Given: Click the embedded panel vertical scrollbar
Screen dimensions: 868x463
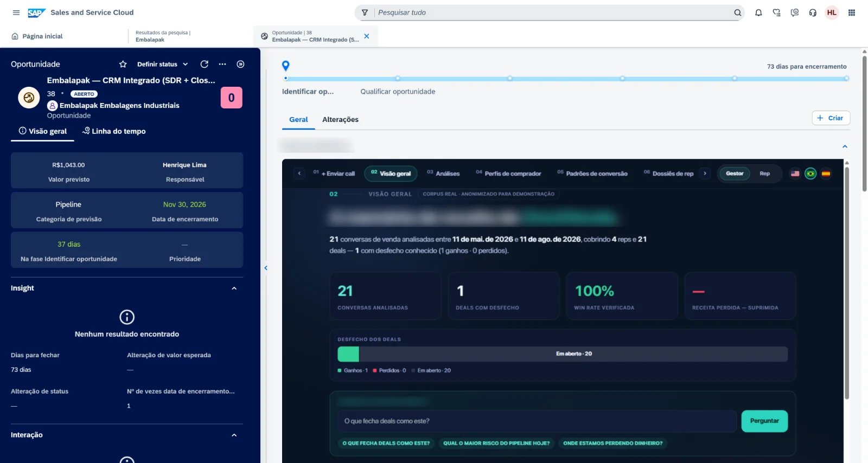Looking at the screenshot, I should pyautogui.click(x=847, y=283).
